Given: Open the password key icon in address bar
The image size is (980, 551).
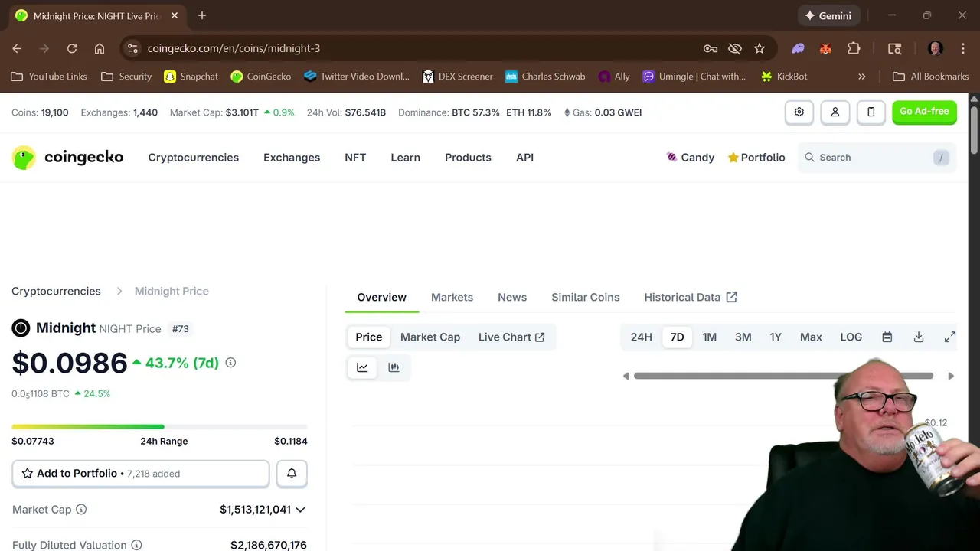Looking at the screenshot, I should (710, 48).
